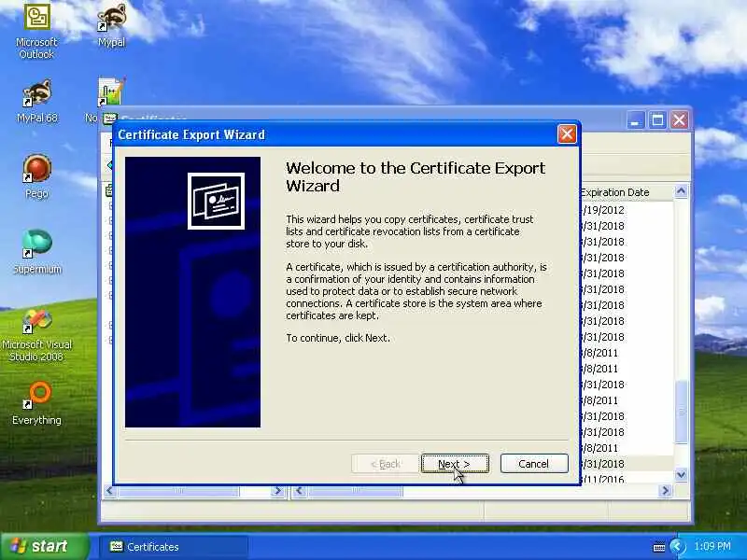The width and height of the screenshot is (747, 560).
Task: Click the wizard certificate icon image
Action: point(216,201)
